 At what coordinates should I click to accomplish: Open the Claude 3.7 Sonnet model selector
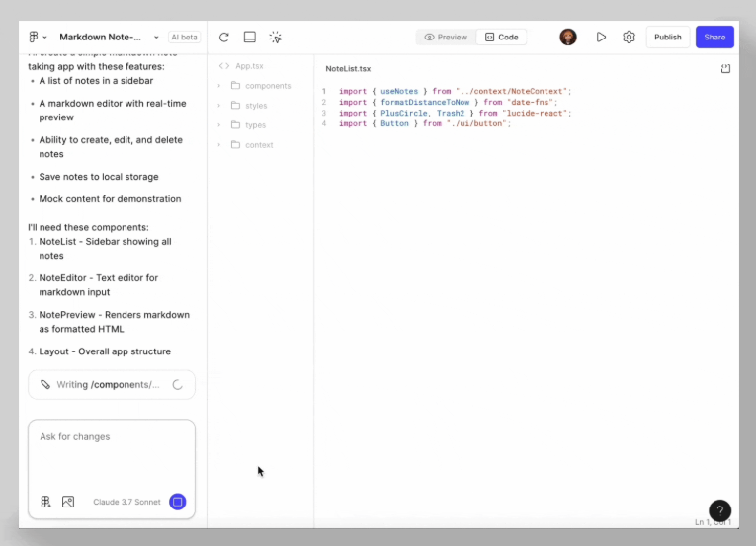126,502
